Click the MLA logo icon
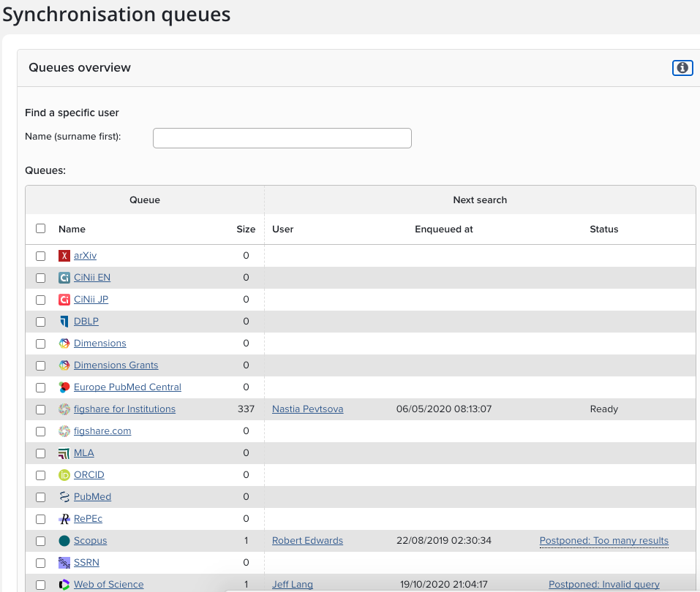Viewport: 700px width, 592px height. pyautogui.click(x=64, y=453)
